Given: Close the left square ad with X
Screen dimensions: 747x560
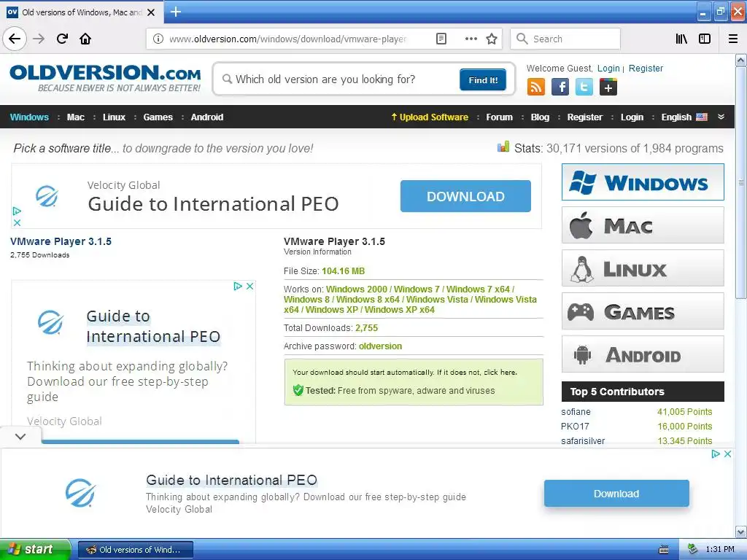Looking at the screenshot, I should tap(249, 286).
